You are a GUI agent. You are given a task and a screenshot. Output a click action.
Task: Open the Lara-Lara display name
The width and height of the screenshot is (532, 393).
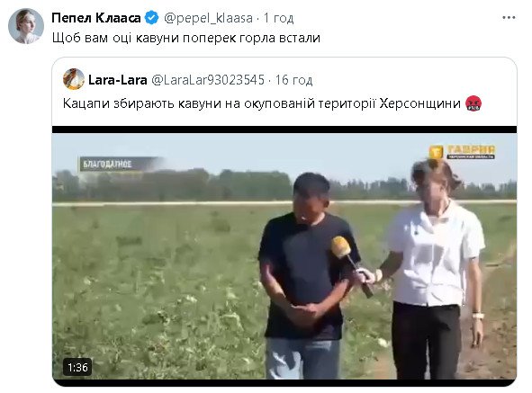(117, 80)
